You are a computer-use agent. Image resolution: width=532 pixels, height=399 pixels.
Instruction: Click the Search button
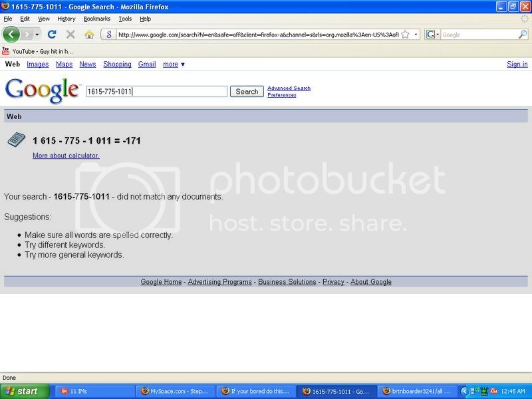point(247,92)
